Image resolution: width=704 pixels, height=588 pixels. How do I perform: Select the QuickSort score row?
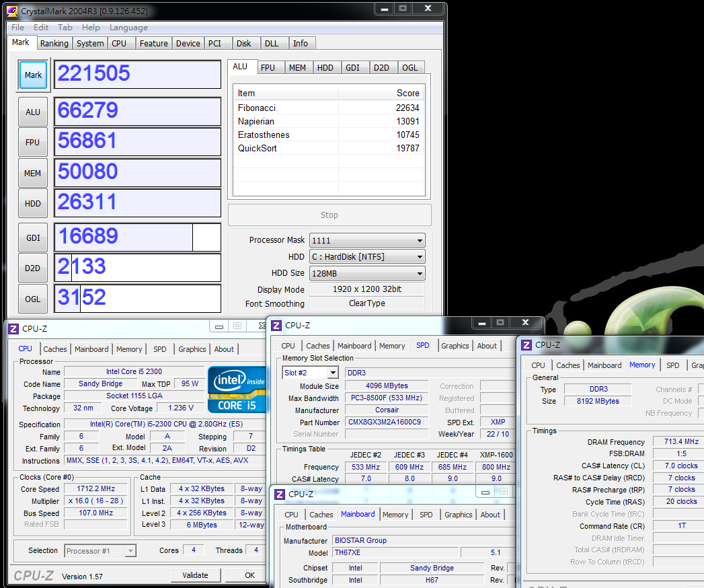(x=329, y=148)
